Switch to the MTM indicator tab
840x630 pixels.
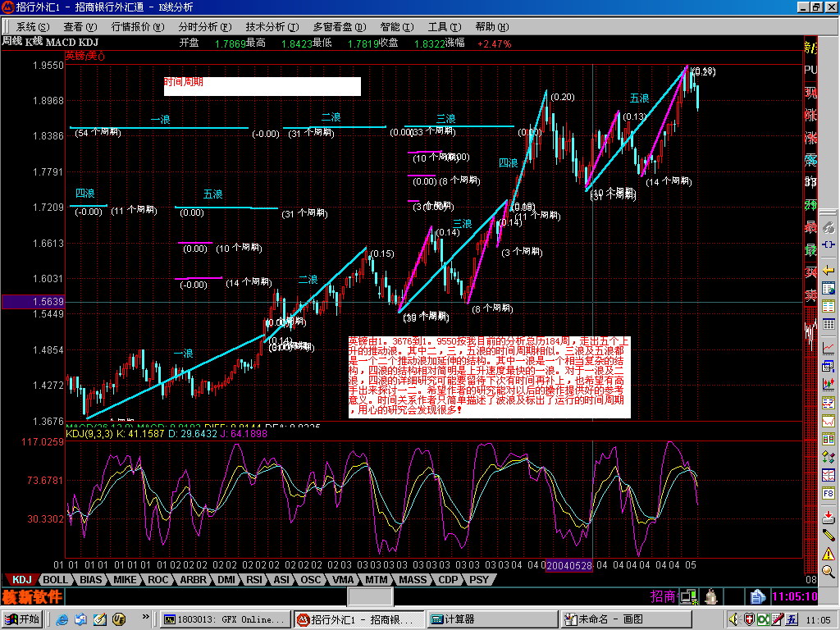[376, 580]
